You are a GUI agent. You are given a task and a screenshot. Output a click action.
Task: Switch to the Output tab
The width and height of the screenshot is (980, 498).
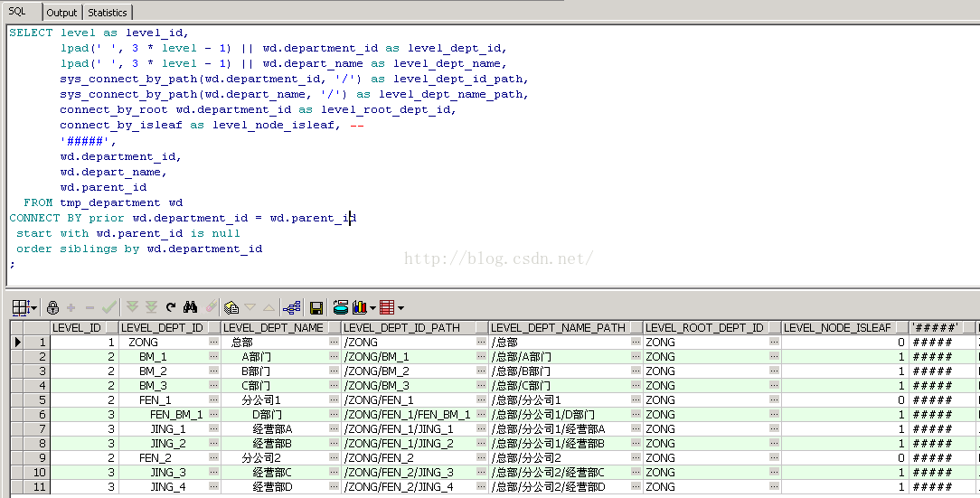61,13
